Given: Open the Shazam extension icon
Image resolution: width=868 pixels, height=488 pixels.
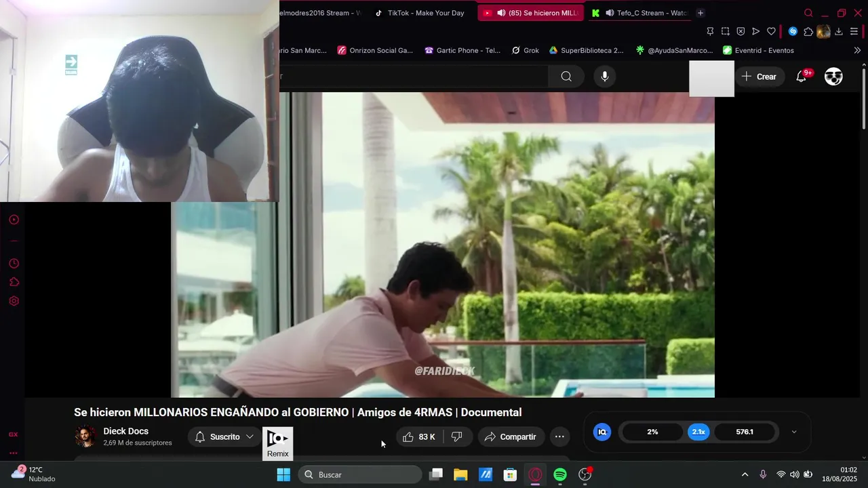Looking at the screenshot, I should 793,31.
